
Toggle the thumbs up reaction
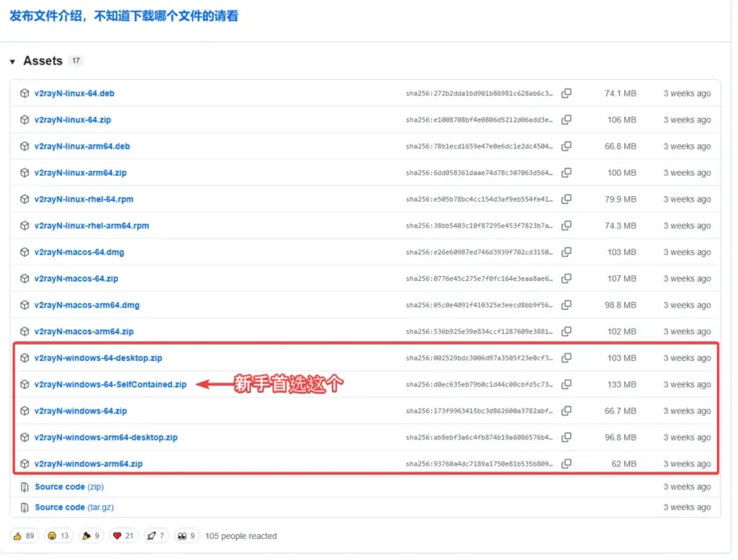tap(24, 535)
